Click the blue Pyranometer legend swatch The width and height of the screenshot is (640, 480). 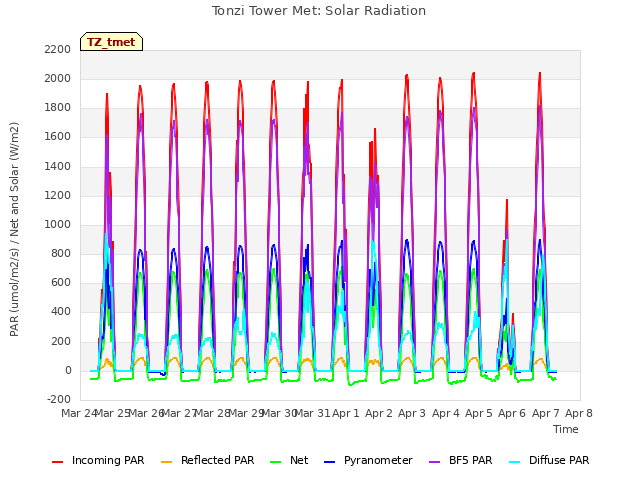tap(329, 462)
